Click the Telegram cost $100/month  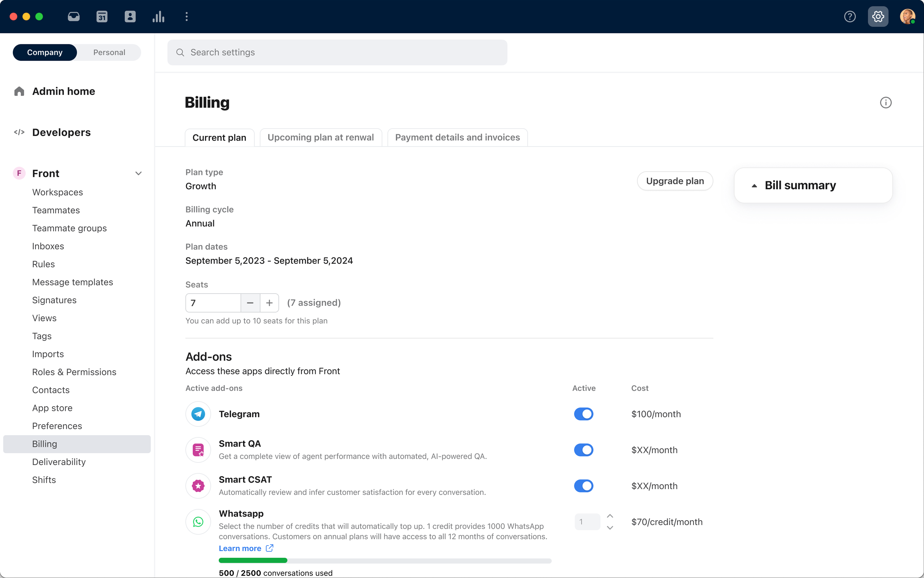tap(656, 414)
